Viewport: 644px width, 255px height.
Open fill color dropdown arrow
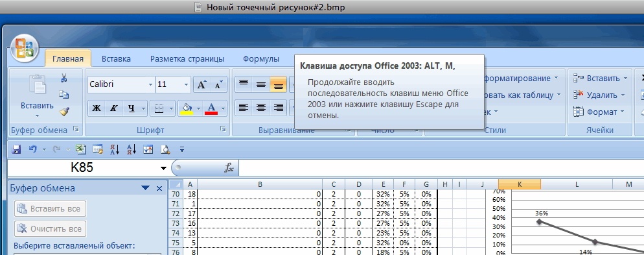pos(199,108)
